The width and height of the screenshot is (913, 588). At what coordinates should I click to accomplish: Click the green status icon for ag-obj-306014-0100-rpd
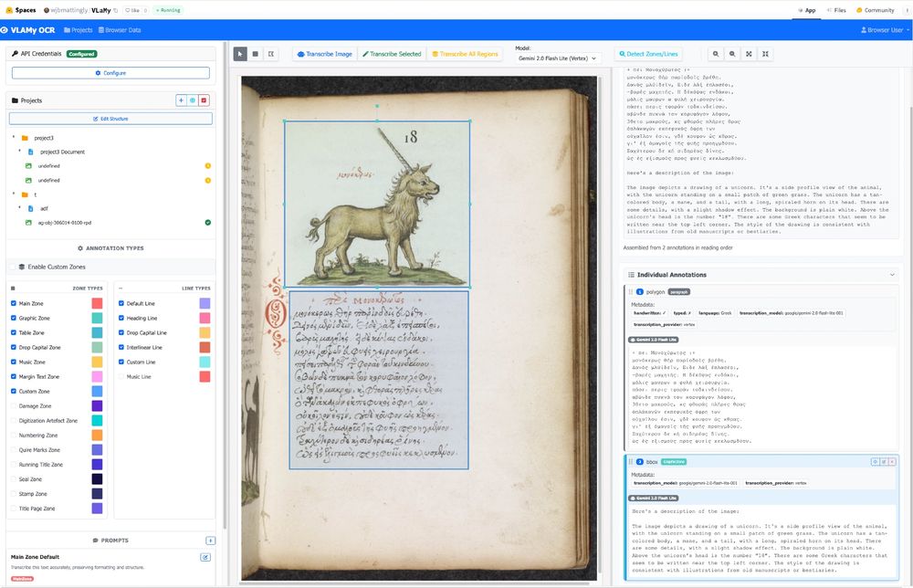click(208, 223)
